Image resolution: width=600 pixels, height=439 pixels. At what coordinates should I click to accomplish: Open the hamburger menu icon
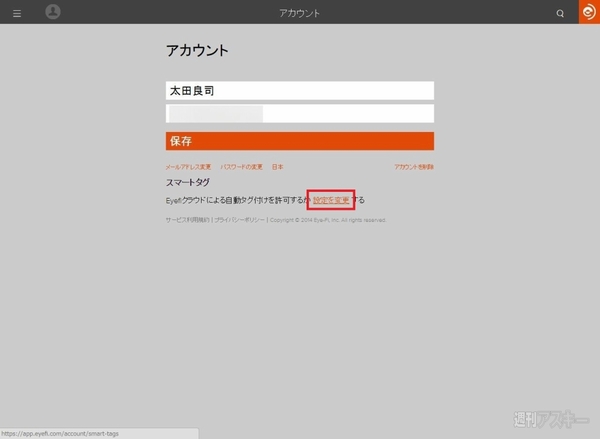17,14
